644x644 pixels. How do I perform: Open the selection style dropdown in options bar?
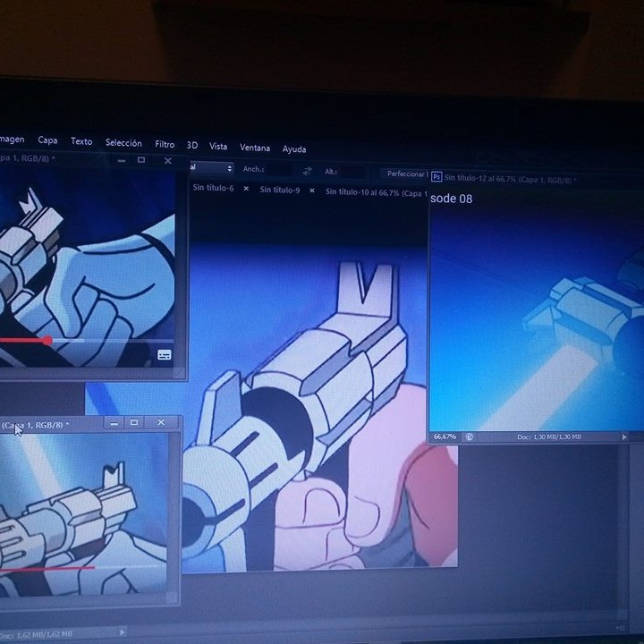tap(212, 167)
